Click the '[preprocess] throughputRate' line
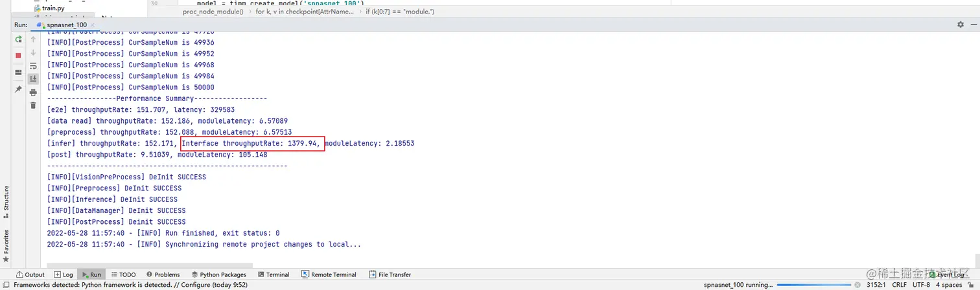The height and width of the screenshot is (290, 980). 169,132
